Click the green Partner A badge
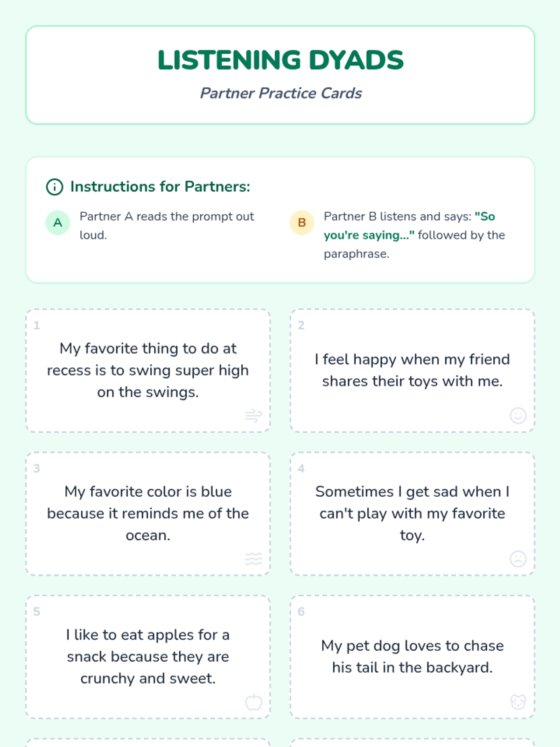560x747 pixels. click(58, 223)
